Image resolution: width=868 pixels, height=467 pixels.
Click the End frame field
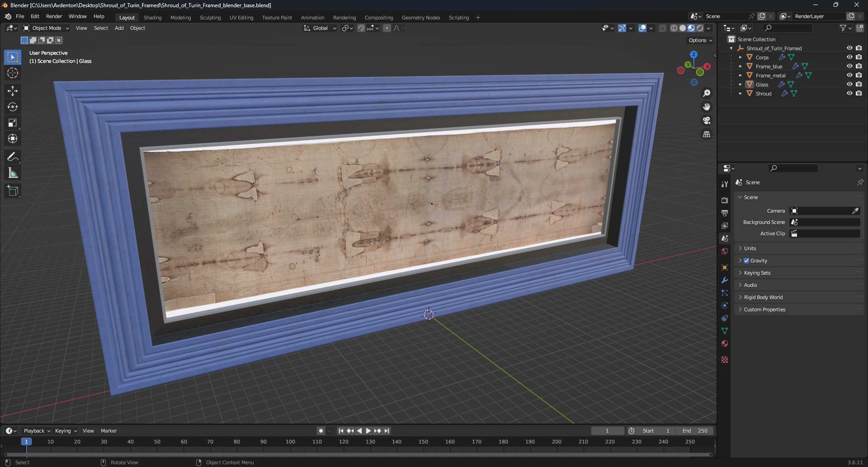click(x=696, y=431)
